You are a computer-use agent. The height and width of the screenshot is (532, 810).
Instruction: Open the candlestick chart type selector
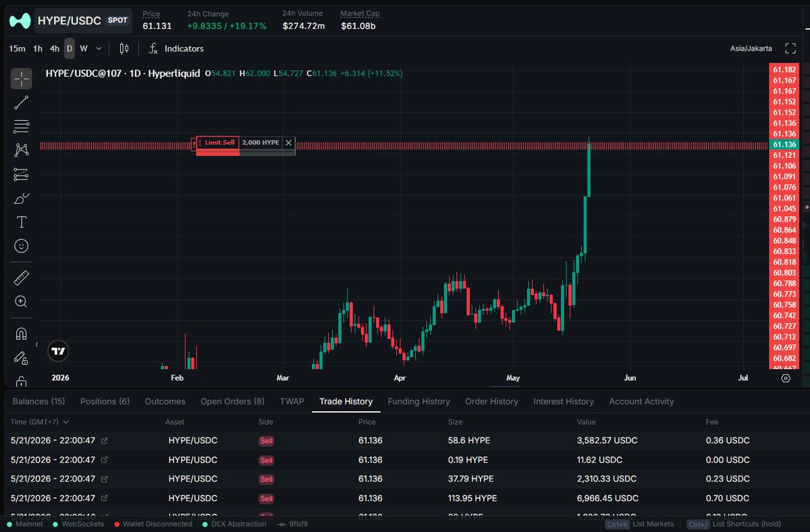coord(124,49)
